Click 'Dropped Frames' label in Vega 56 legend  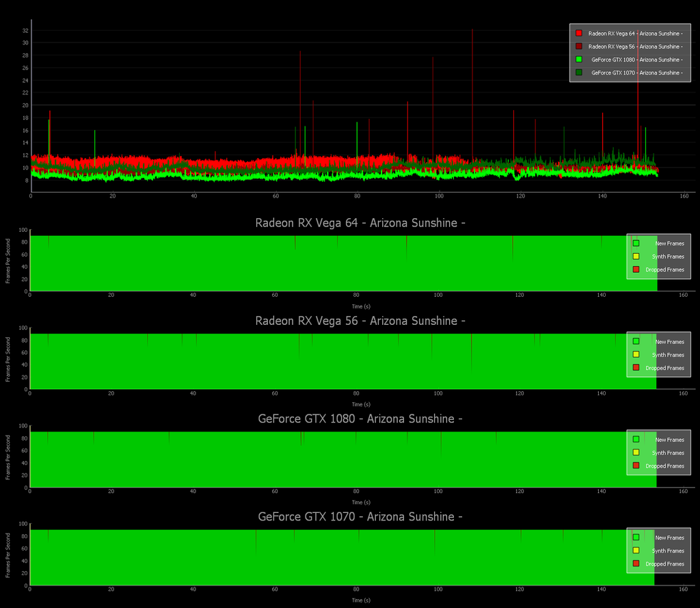pos(664,368)
